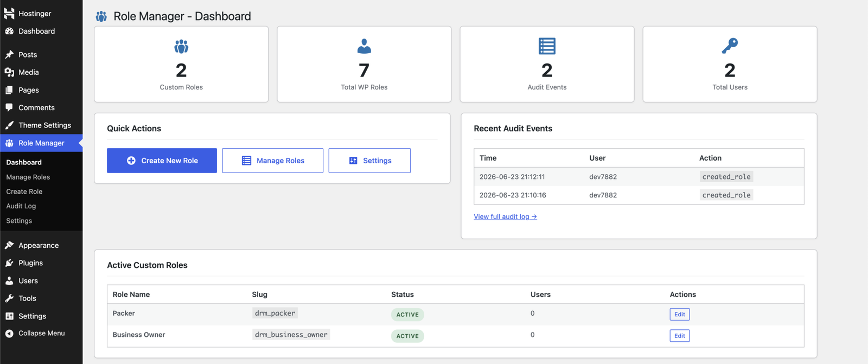Click the Slug column header

coord(259,295)
